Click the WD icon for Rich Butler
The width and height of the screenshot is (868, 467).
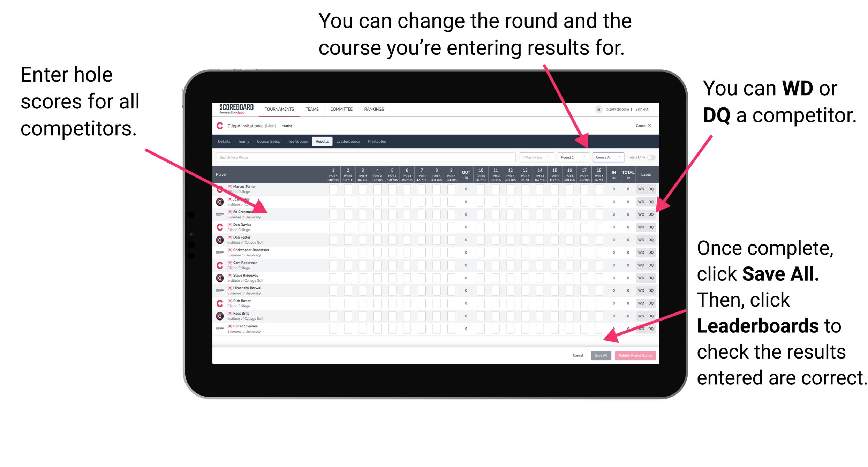click(x=640, y=302)
